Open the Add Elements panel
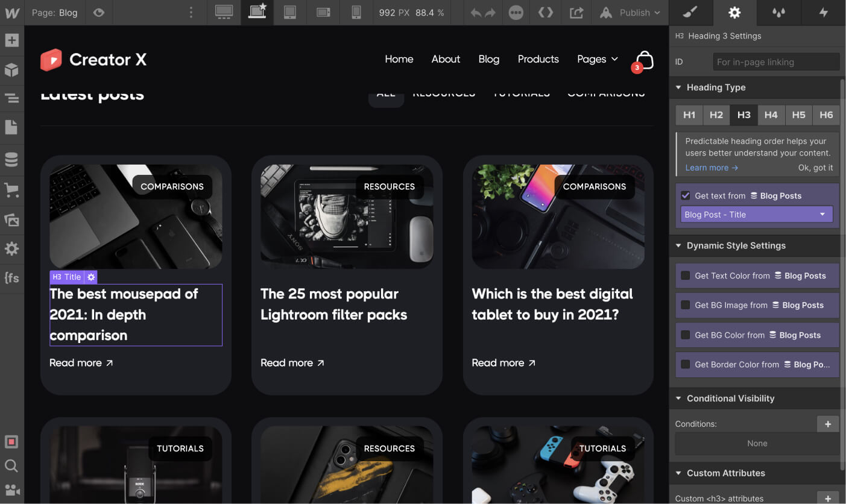The height and width of the screenshot is (504, 846). click(x=12, y=40)
